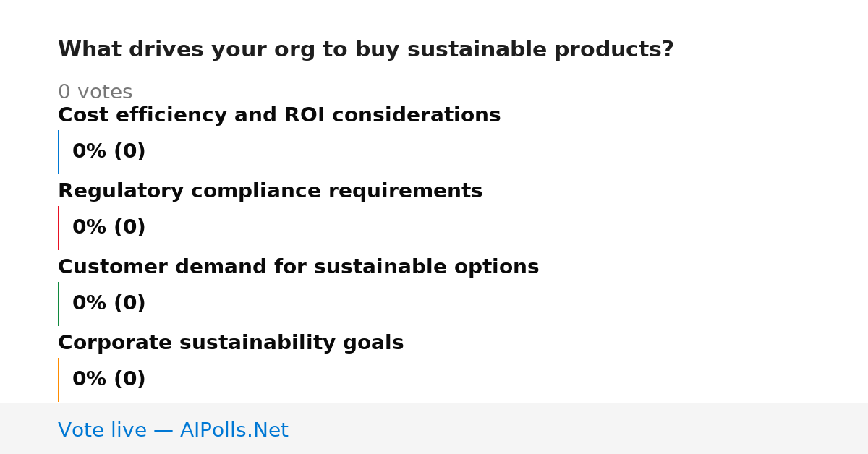Click the word AIPolls.Net in footer
The height and width of the screenshot is (454, 868).
pyautogui.click(x=234, y=430)
